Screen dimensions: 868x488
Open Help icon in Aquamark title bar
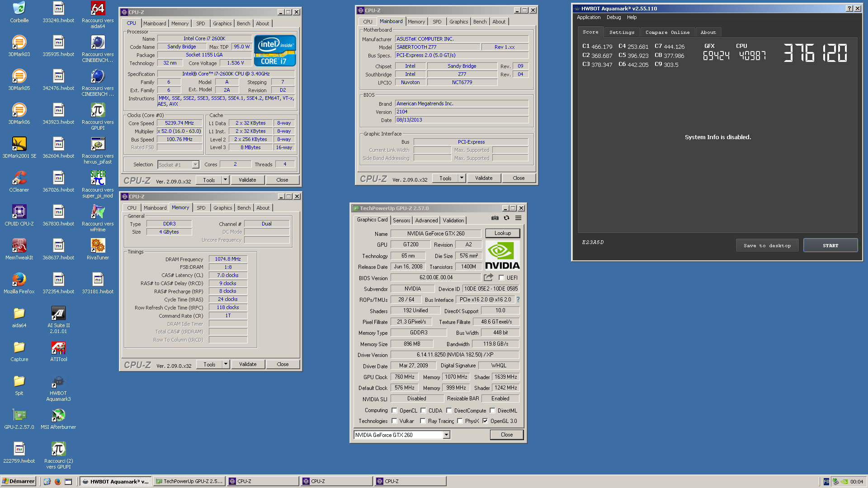849,8
